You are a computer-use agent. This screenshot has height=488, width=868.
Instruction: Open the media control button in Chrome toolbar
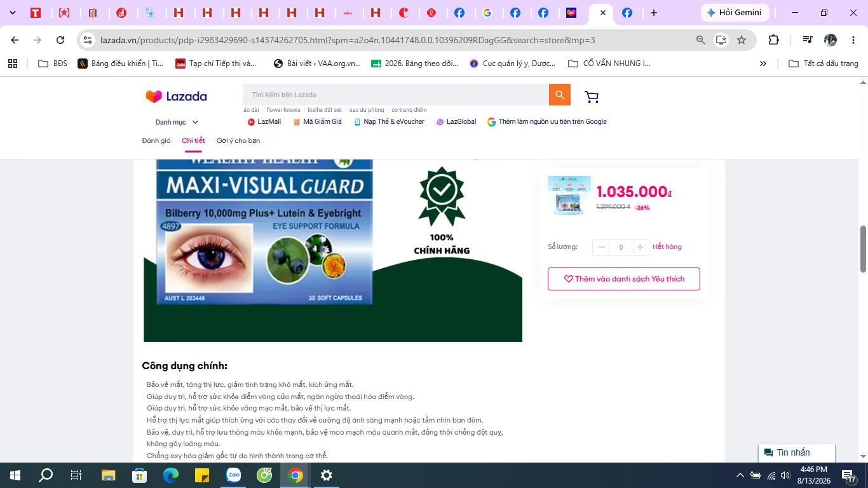click(x=808, y=40)
